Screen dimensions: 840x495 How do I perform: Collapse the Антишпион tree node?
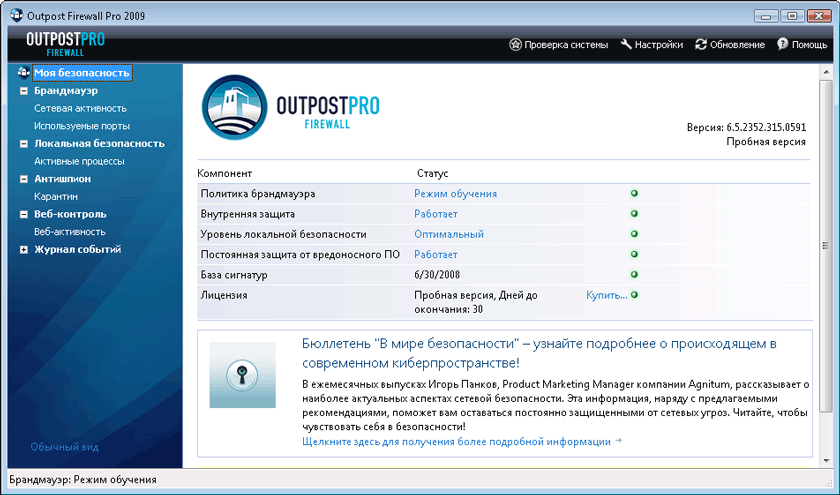(x=24, y=179)
